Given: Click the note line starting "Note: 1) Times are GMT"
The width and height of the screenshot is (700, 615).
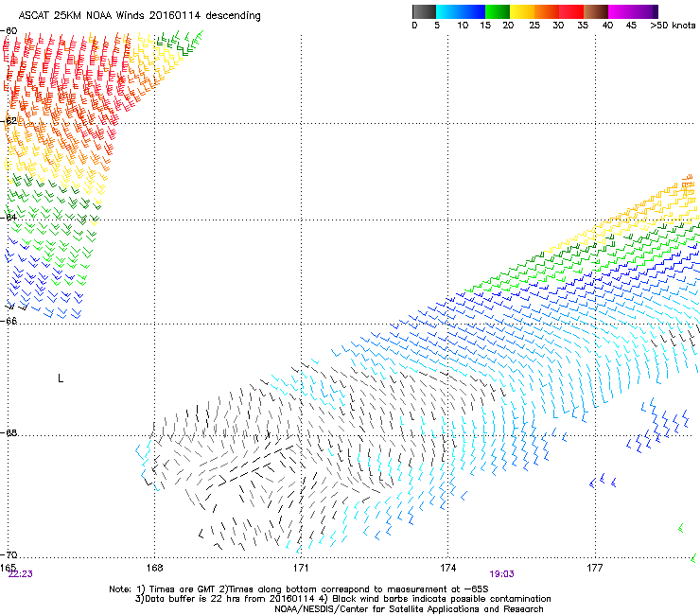Looking at the screenshot, I should pos(298,589).
